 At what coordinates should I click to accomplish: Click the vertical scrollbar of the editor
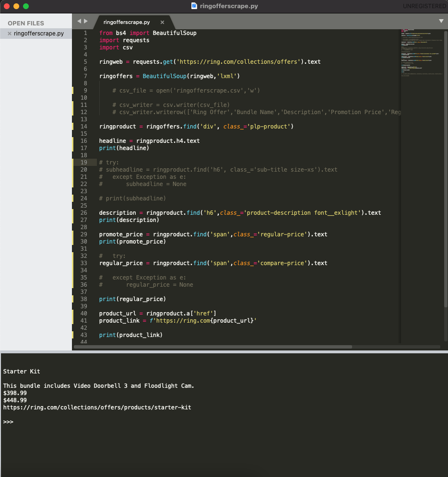446,169
